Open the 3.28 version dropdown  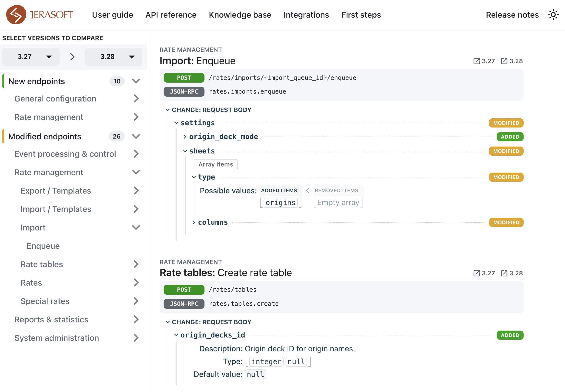click(114, 57)
